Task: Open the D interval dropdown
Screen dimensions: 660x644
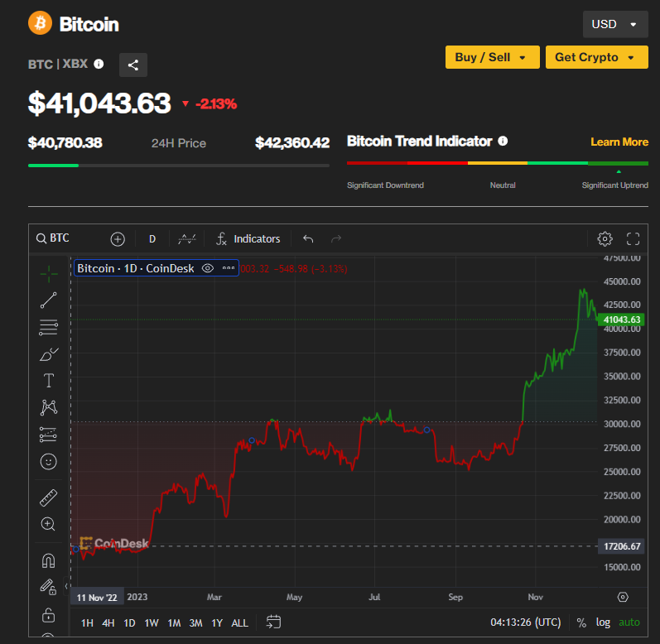Action: (x=152, y=239)
